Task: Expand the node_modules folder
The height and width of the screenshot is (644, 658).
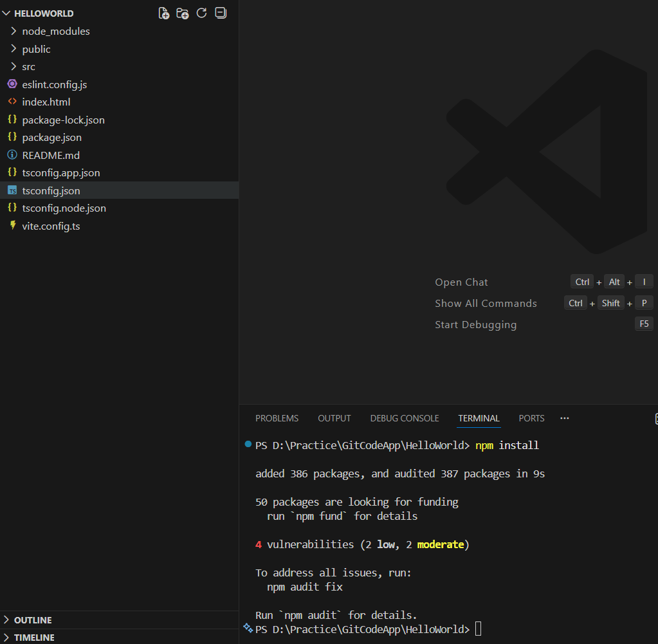Action: (55, 31)
